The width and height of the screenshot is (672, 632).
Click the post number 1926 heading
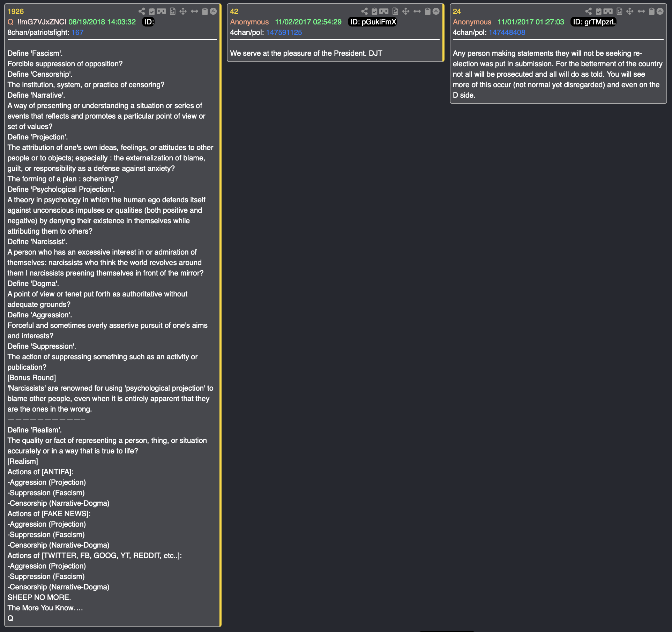[16, 12]
